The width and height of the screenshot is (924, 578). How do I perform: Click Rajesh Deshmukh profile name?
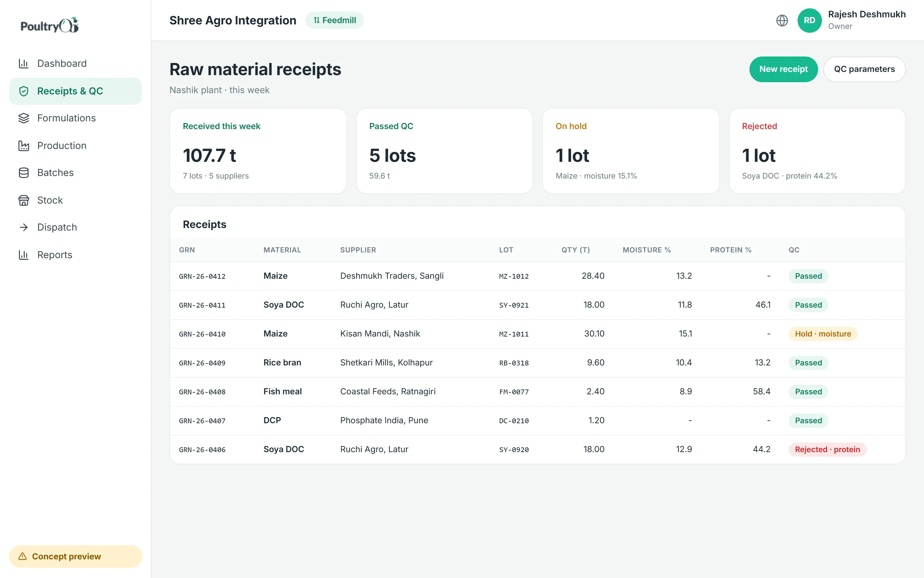[x=867, y=14]
